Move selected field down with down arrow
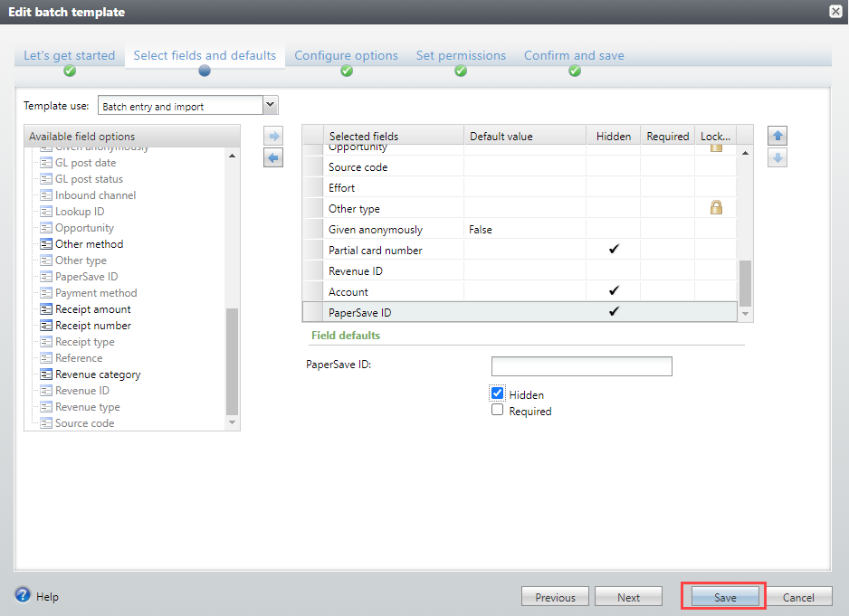849x616 pixels. [777, 158]
